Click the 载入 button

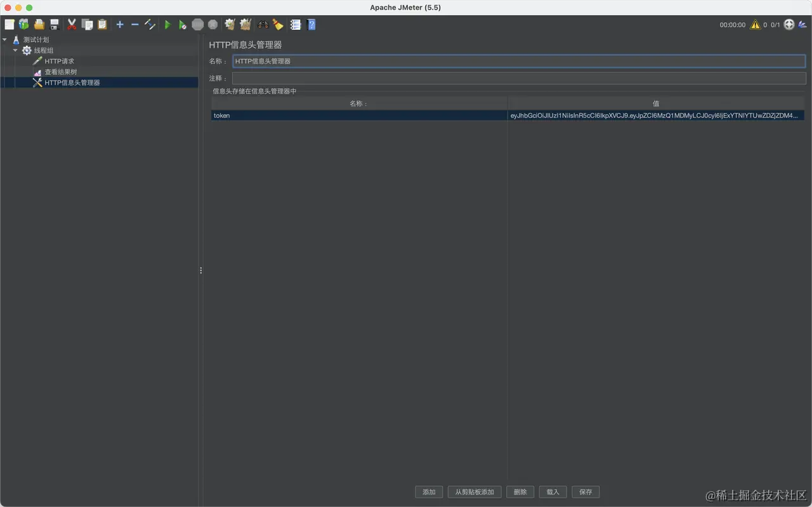click(x=553, y=492)
